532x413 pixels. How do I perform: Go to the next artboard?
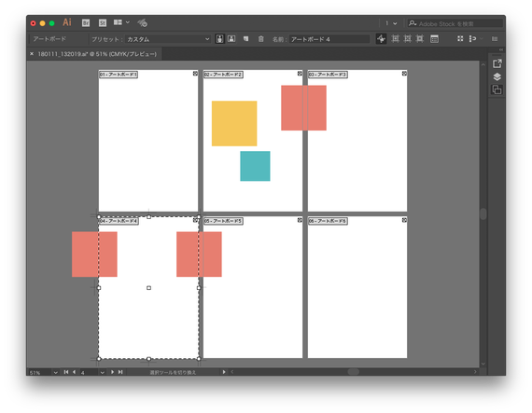tap(112, 372)
